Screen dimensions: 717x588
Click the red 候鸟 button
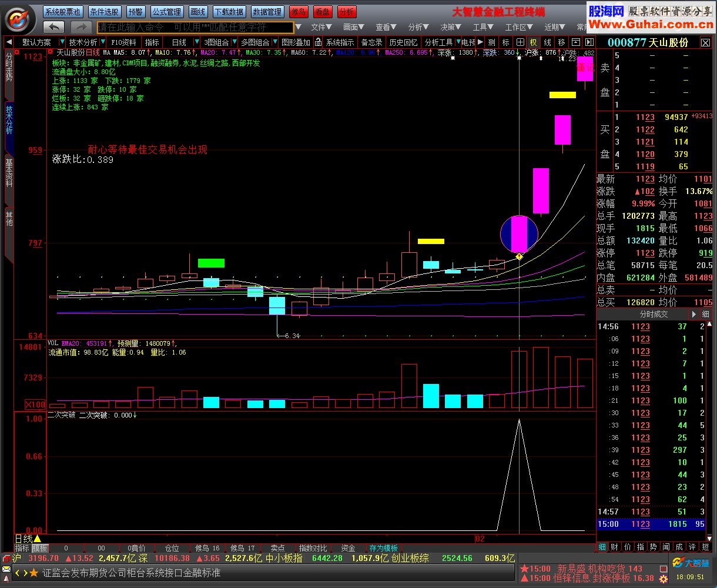pyautogui.click(x=299, y=12)
